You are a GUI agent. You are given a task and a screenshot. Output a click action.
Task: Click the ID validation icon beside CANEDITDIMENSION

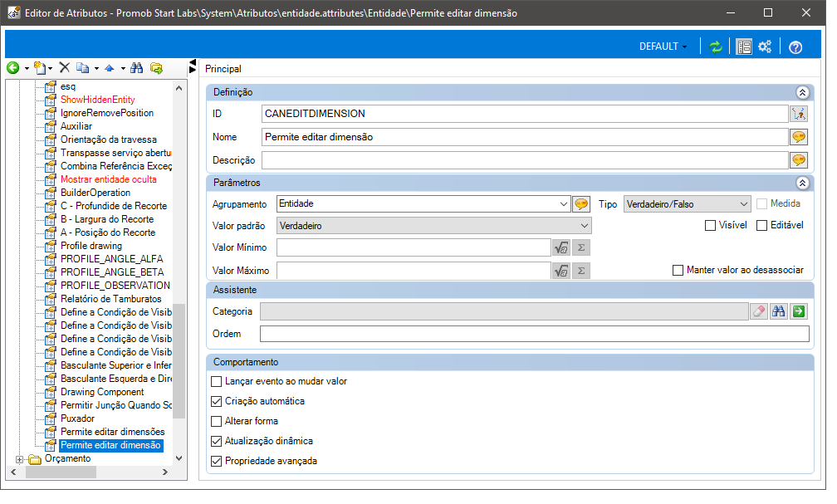[799, 114]
